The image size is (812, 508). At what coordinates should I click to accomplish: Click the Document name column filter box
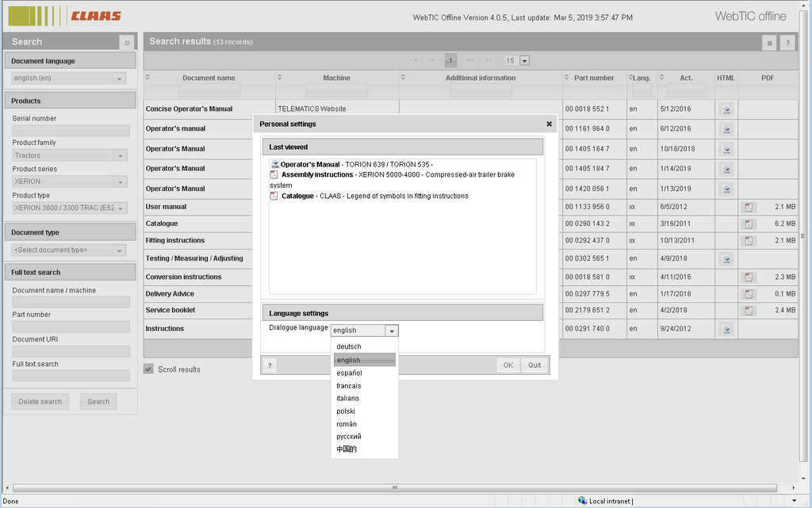click(x=209, y=90)
